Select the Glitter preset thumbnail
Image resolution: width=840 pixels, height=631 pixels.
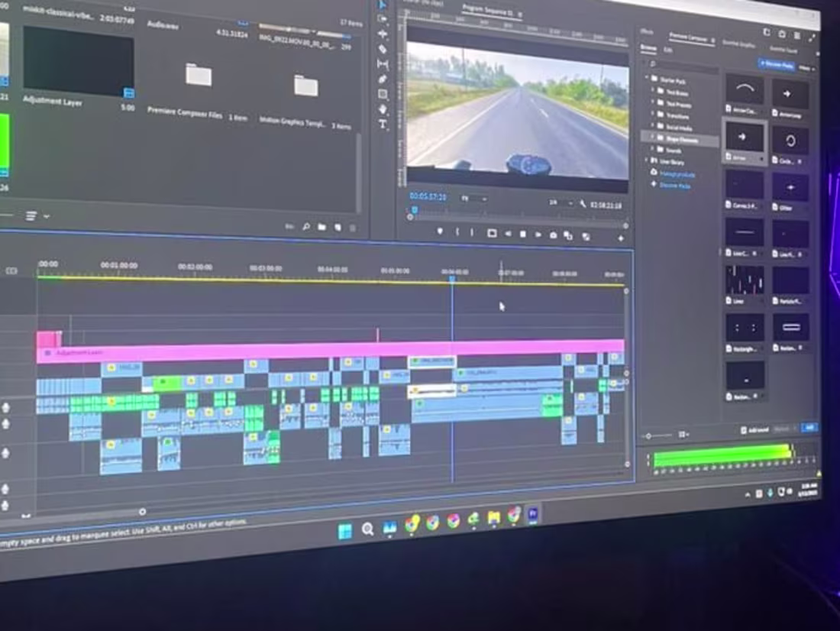[790, 188]
